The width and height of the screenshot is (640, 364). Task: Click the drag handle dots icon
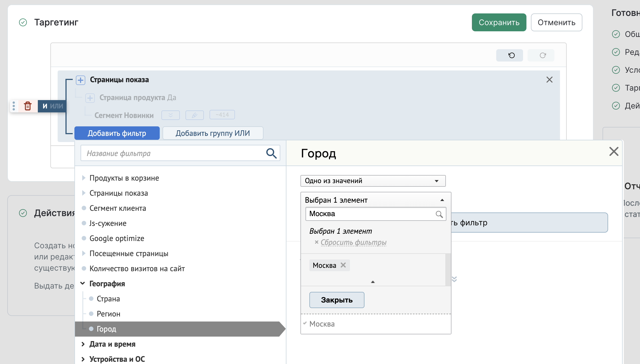(x=14, y=106)
